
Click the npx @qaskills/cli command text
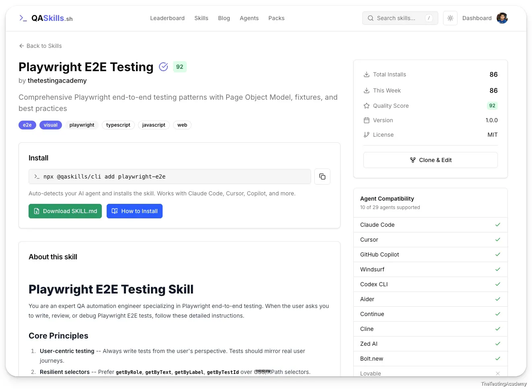pos(105,177)
